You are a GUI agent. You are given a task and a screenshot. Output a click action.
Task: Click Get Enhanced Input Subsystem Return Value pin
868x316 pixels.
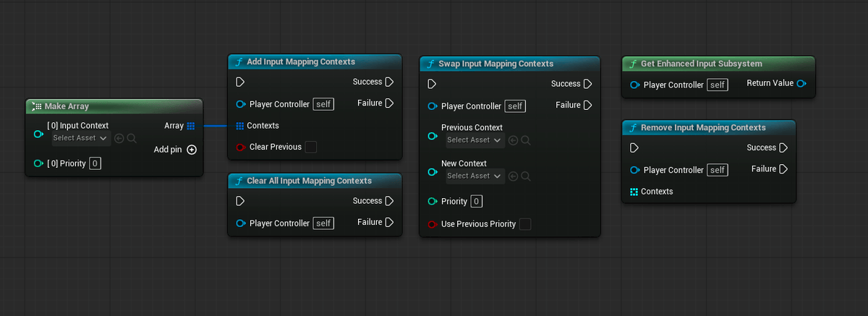[x=801, y=84]
